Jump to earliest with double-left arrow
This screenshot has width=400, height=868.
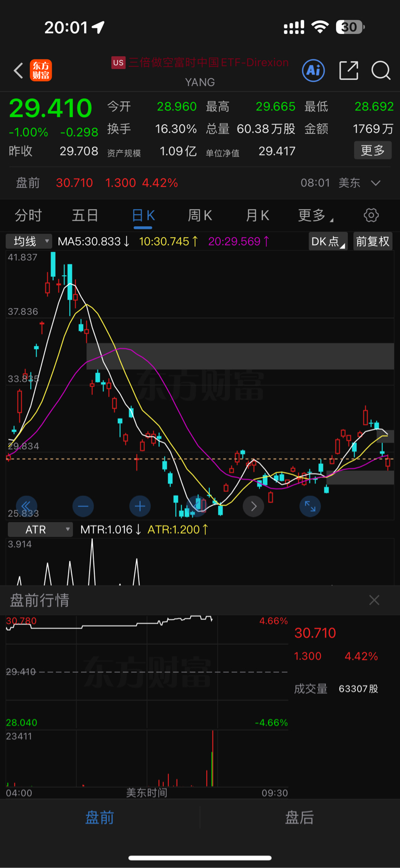[26, 506]
